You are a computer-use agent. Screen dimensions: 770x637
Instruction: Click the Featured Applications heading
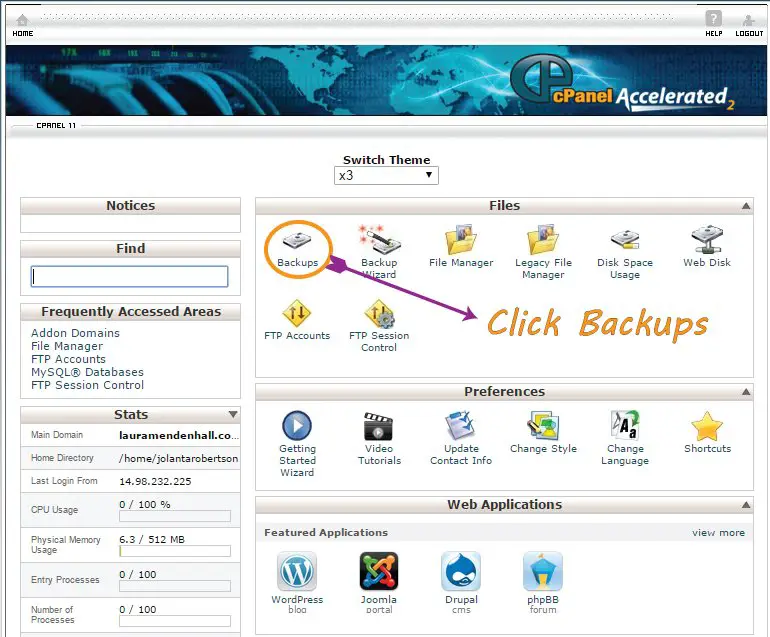326,532
